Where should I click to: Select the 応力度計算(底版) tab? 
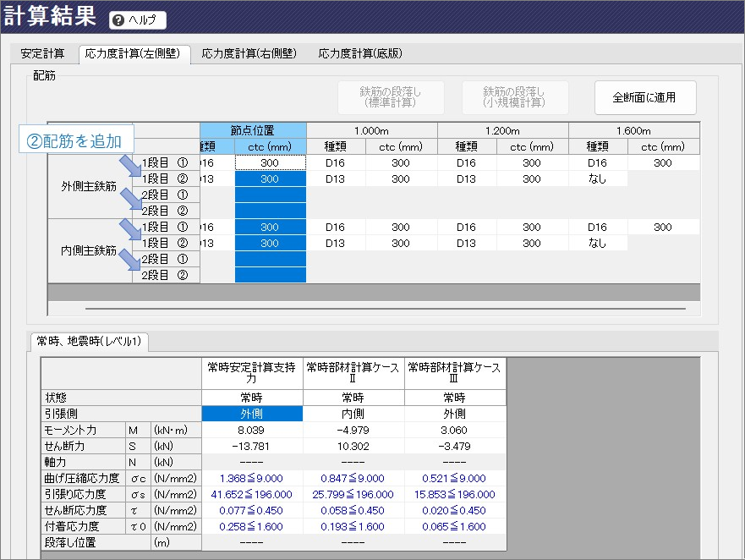(x=359, y=53)
